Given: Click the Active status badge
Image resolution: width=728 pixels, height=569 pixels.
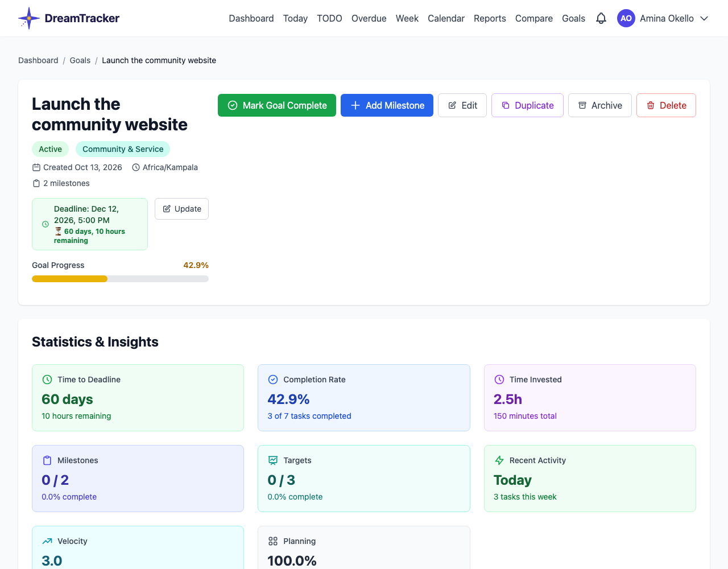Looking at the screenshot, I should point(50,149).
